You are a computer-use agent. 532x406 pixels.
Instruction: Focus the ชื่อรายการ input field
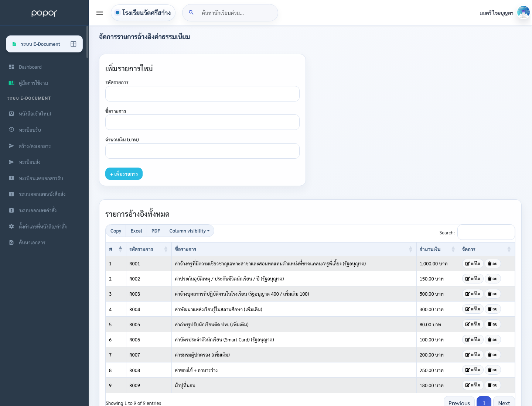(202, 122)
